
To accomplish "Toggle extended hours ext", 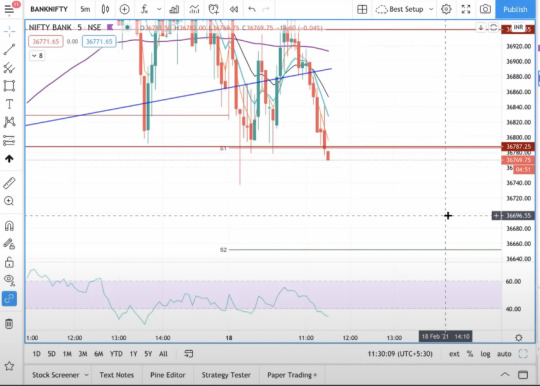I will click(454, 354).
